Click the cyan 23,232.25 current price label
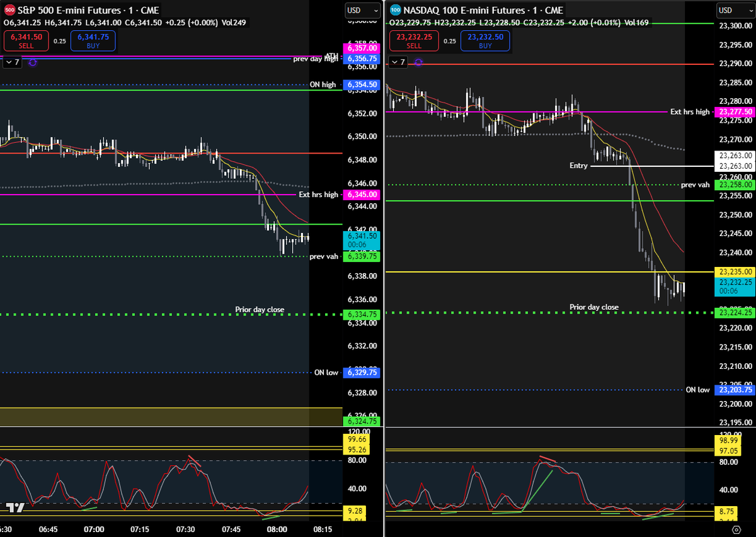The width and height of the screenshot is (756, 537). click(735, 286)
